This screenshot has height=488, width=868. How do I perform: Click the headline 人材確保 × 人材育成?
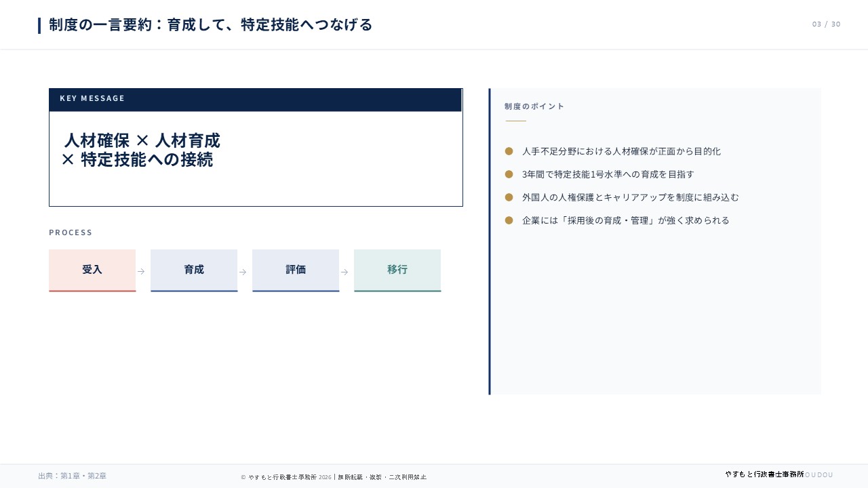click(x=142, y=141)
